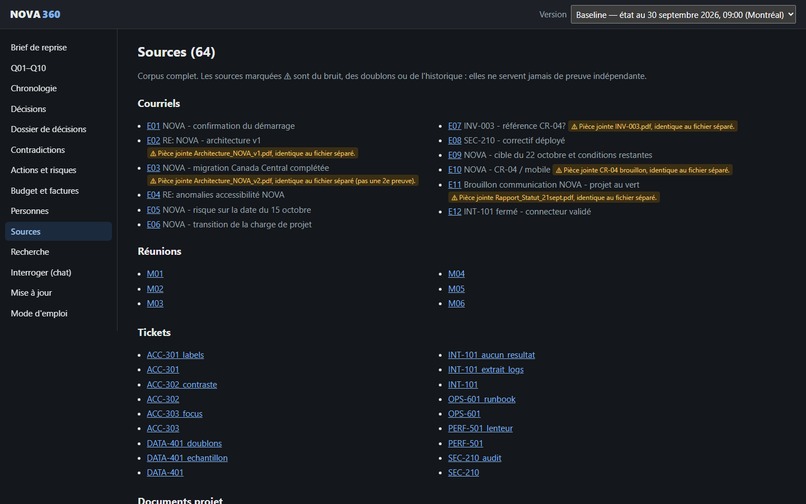This screenshot has width=806, height=504.
Task: Open Actions et risques
Action: pos(59,170)
